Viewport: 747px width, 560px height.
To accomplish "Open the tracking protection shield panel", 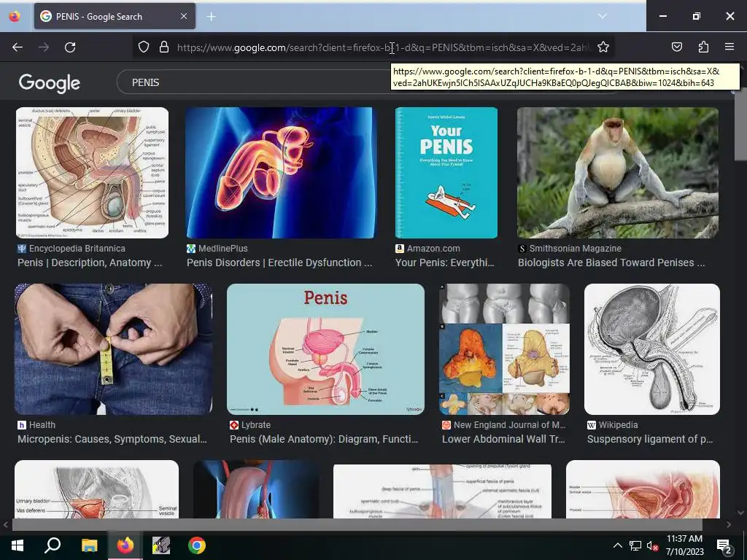I will 144,47.
